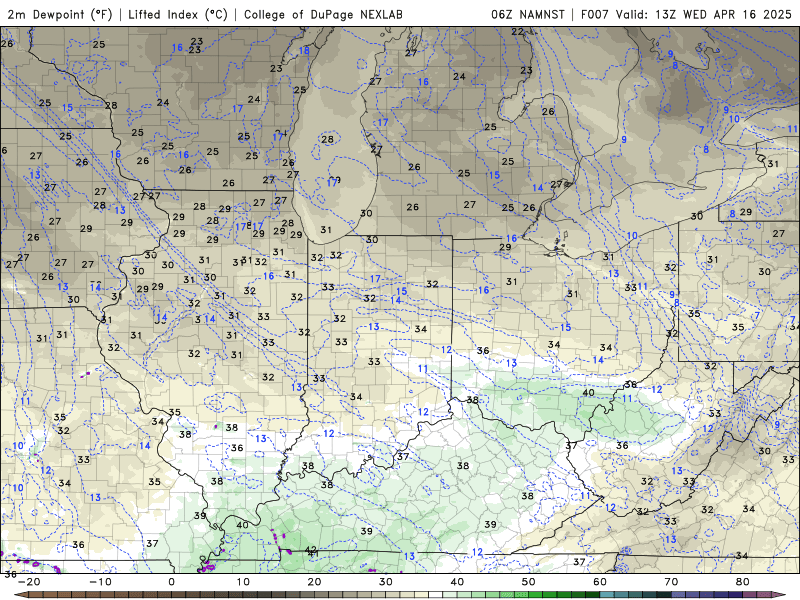Click the blue lifted index value 18
The height and width of the screenshot is (600, 800).
point(304,51)
